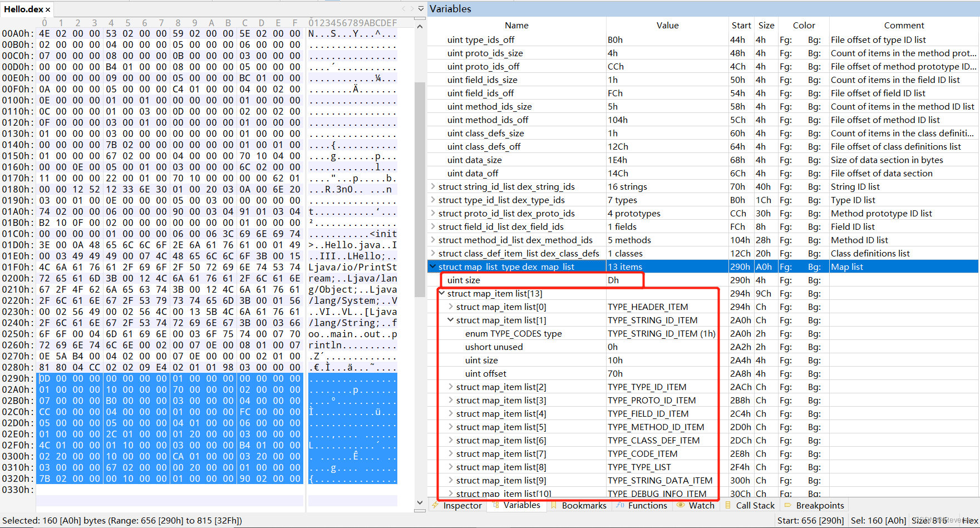Click the Bookmarks tab bookmark icon
The height and width of the screenshot is (528, 980).
click(554, 505)
